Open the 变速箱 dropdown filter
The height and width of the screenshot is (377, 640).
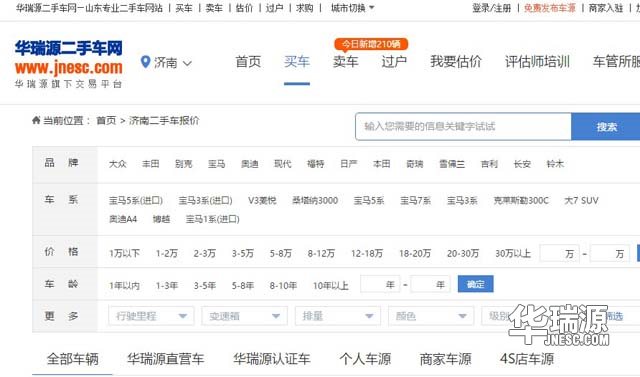point(244,316)
